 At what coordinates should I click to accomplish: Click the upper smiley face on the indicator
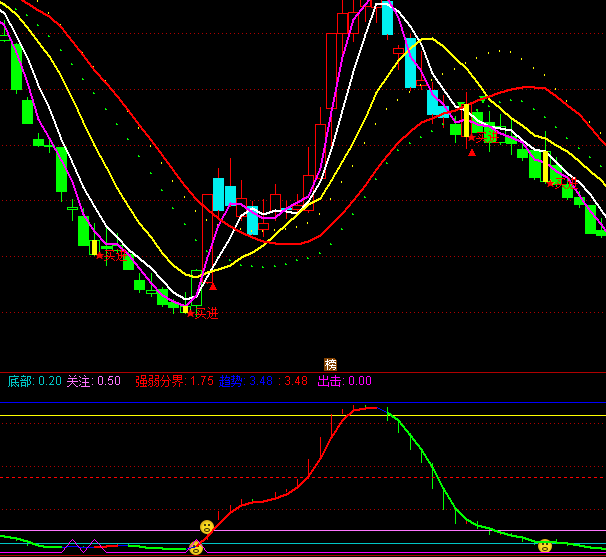coord(207,526)
